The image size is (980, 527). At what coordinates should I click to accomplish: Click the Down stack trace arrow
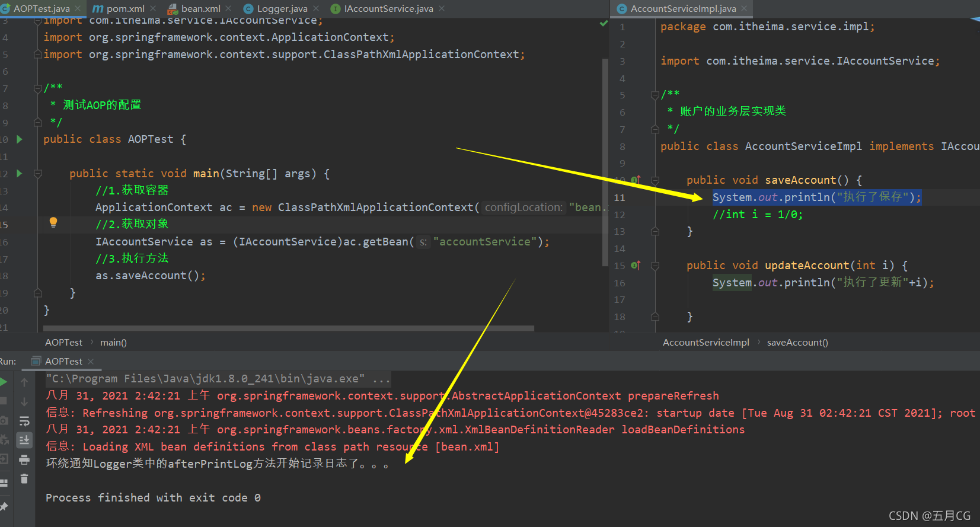[x=24, y=402]
